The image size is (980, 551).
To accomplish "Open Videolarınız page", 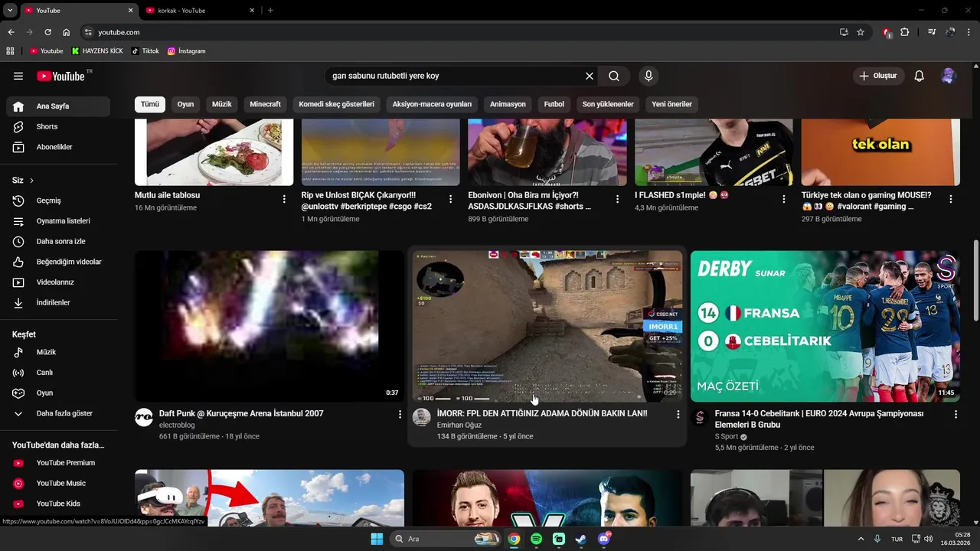I will (58, 282).
